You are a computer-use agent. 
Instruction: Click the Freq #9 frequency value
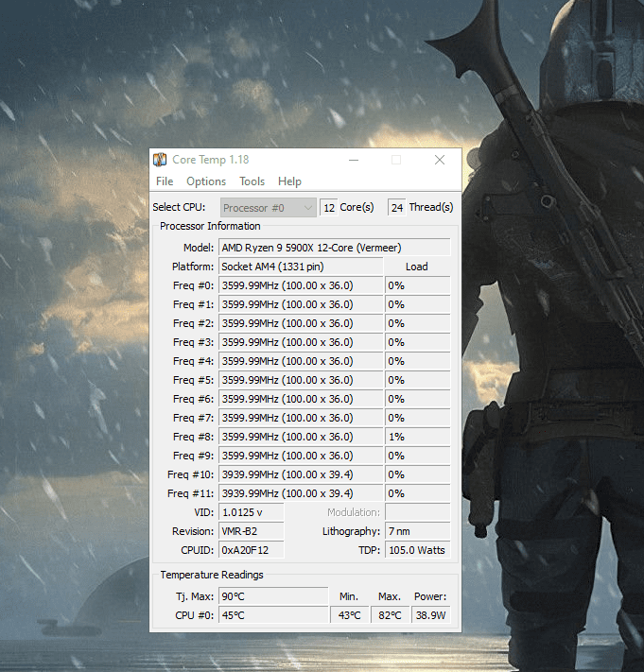pyautogui.click(x=301, y=456)
